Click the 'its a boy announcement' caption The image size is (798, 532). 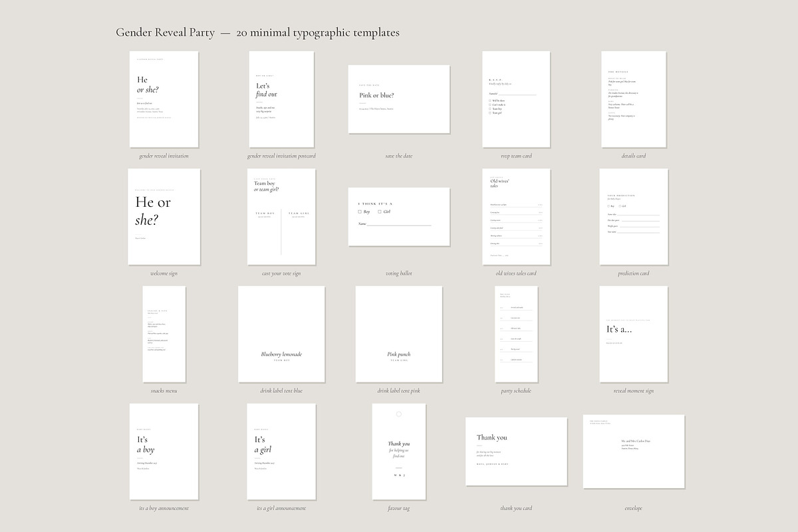[x=164, y=508]
